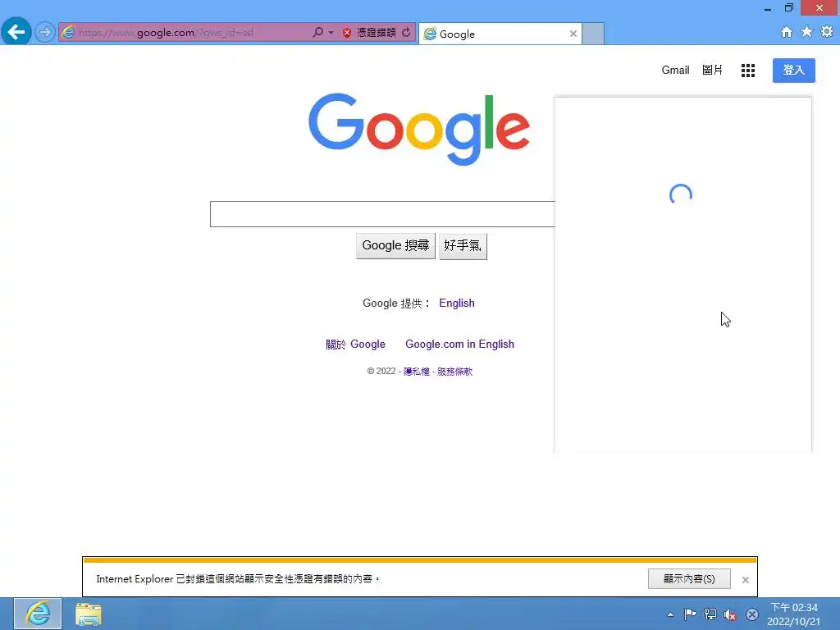
Task: Select the Google browser tab
Action: click(x=500, y=34)
